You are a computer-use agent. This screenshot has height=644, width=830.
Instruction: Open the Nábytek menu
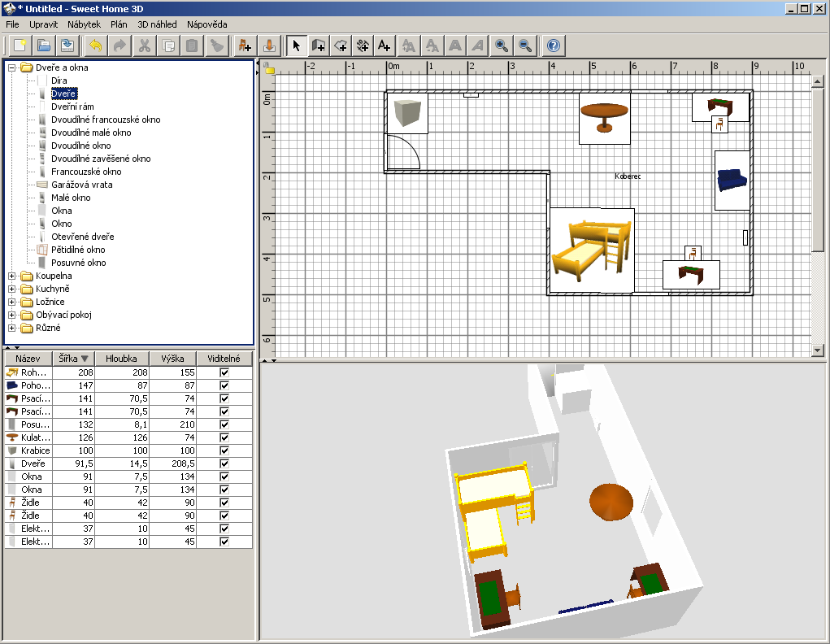tap(84, 24)
